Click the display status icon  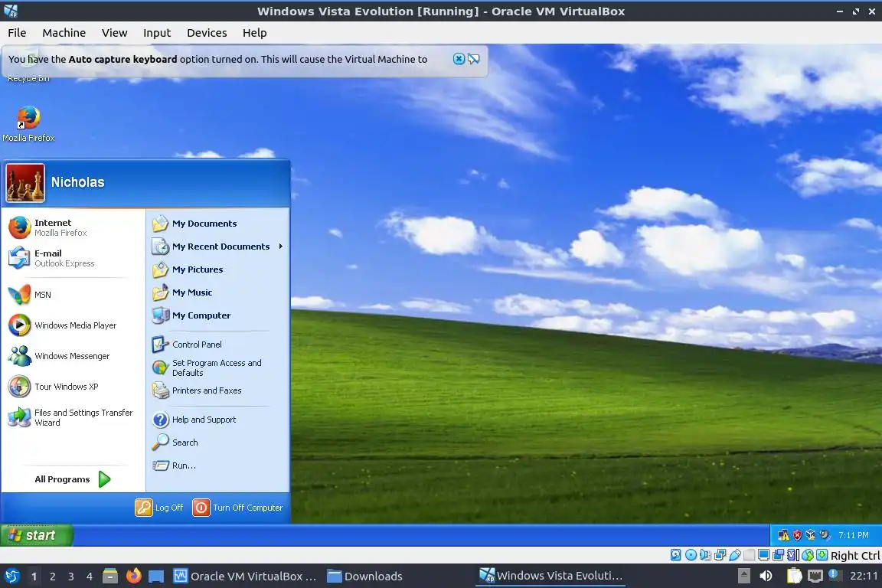click(x=764, y=555)
